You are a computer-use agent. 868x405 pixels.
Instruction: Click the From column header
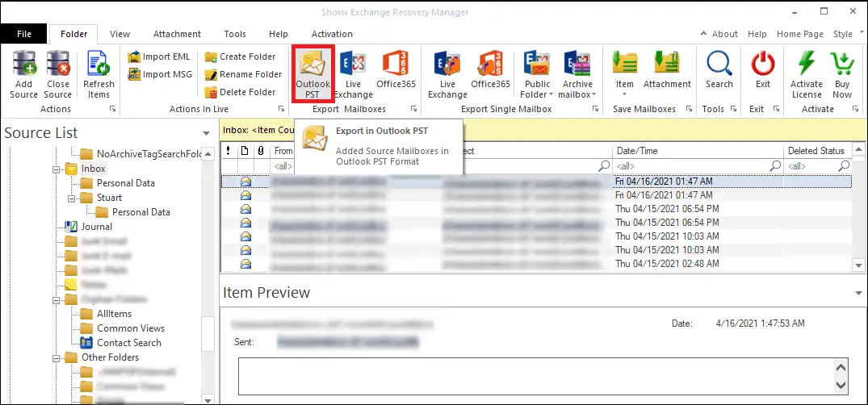coord(283,151)
